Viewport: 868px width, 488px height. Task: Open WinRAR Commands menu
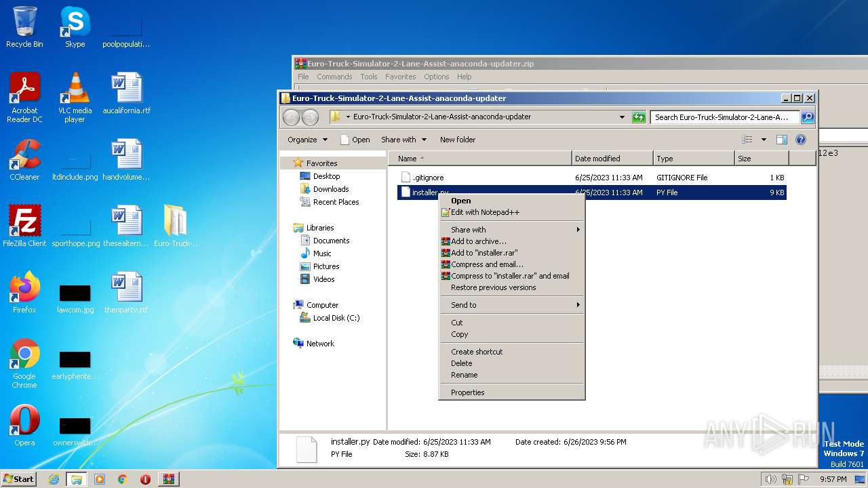coord(334,77)
